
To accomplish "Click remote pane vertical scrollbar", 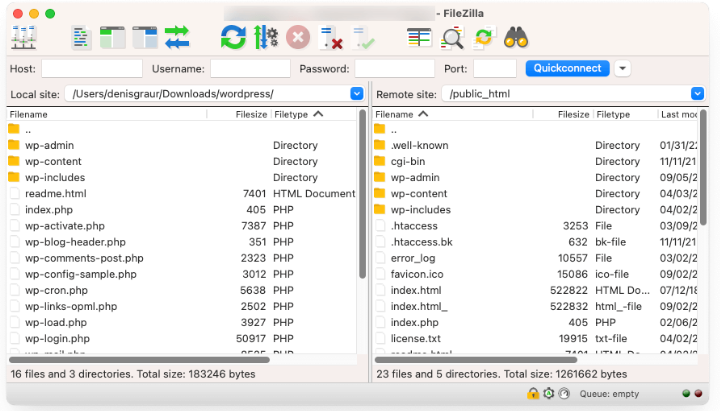I will (703, 168).
